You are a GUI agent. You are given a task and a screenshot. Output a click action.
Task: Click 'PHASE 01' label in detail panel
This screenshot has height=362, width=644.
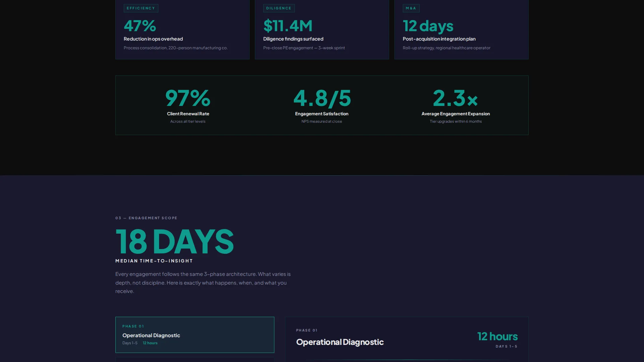tap(307, 330)
